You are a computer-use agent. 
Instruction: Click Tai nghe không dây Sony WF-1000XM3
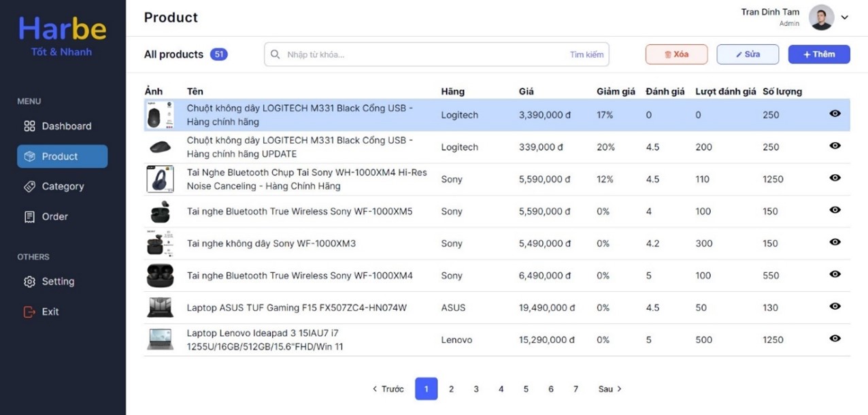click(x=271, y=244)
